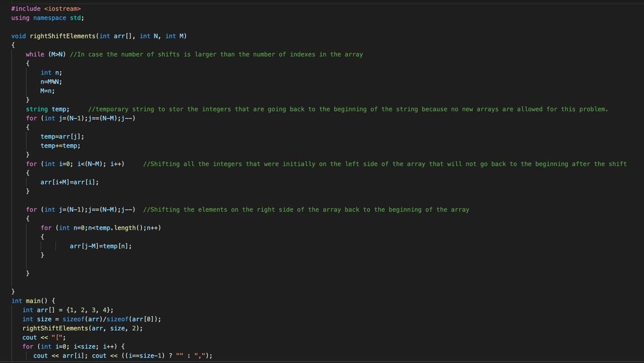Click 'temp=arr[j];' line

coord(62,137)
